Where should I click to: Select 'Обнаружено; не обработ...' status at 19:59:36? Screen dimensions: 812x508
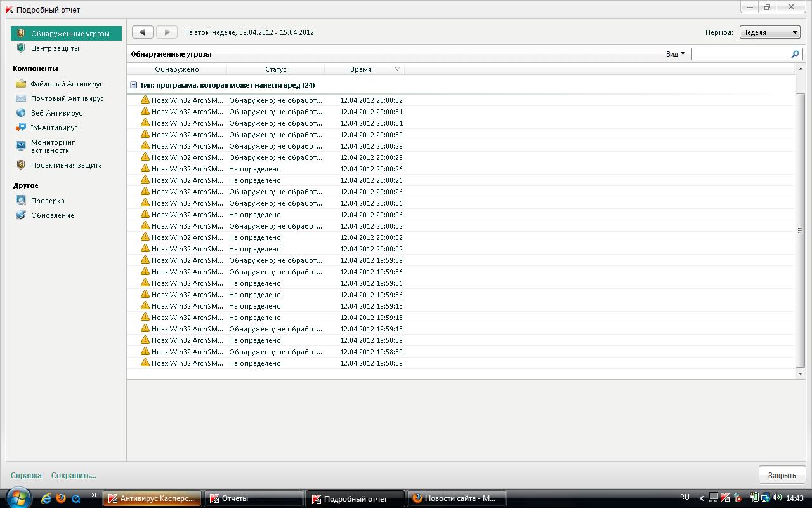click(275, 272)
